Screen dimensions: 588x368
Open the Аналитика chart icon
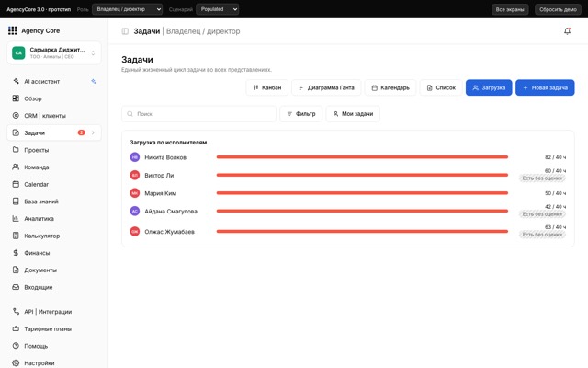click(16, 219)
